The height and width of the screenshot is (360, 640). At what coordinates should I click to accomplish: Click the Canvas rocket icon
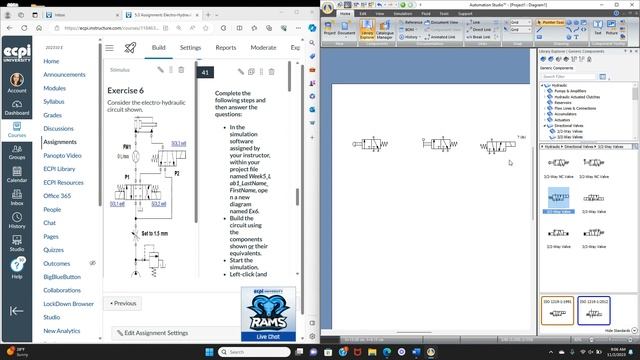click(x=130, y=47)
